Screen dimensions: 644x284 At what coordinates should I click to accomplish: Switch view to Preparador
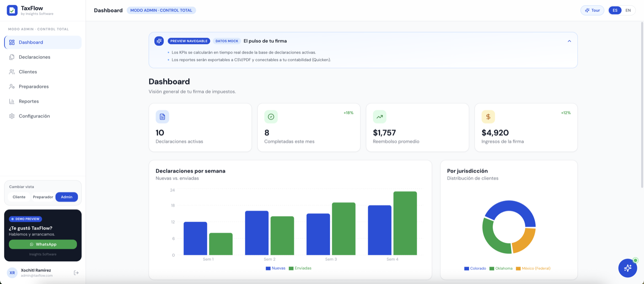pos(43,197)
